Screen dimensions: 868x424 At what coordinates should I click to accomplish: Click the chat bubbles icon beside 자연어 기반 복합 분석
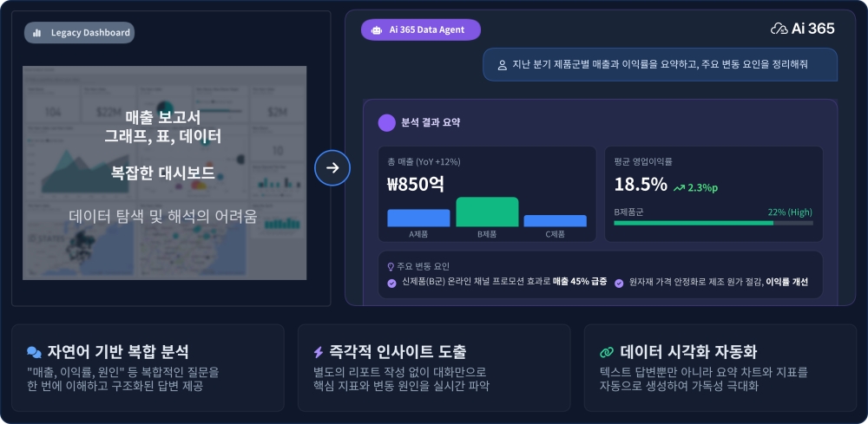(x=34, y=352)
